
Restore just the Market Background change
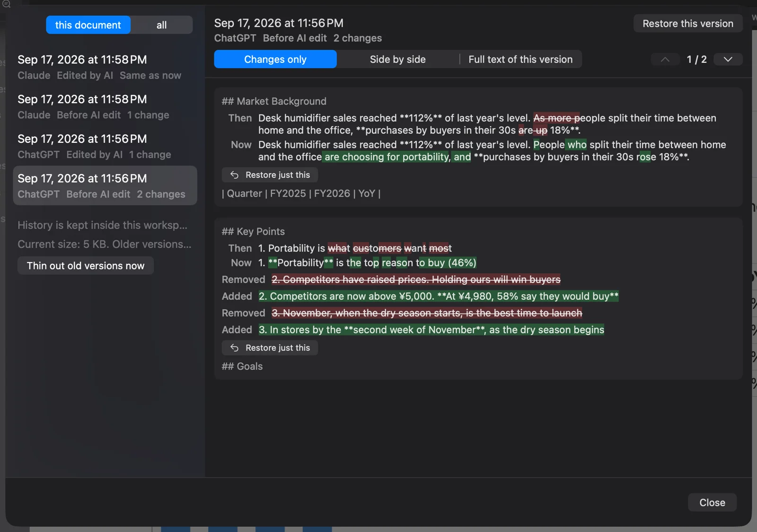coord(270,175)
